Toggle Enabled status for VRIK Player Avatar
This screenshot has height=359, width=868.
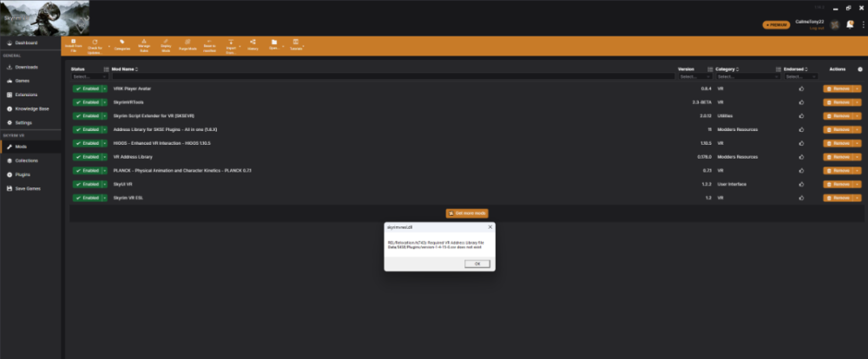tap(86, 88)
